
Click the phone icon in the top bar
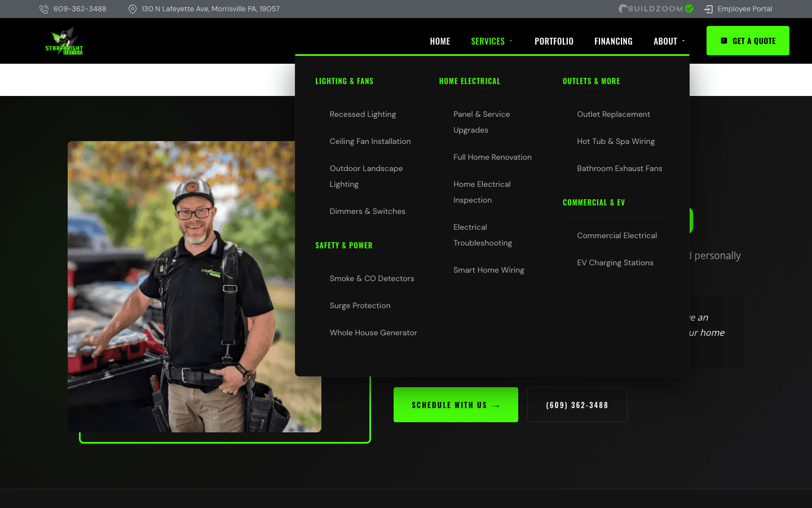coord(43,8)
